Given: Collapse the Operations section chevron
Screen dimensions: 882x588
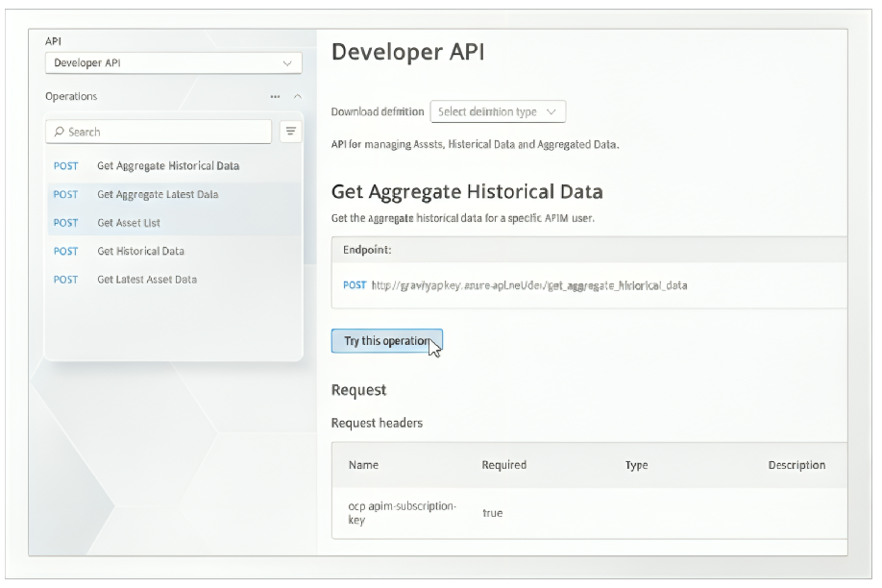Looking at the screenshot, I should 297,97.
